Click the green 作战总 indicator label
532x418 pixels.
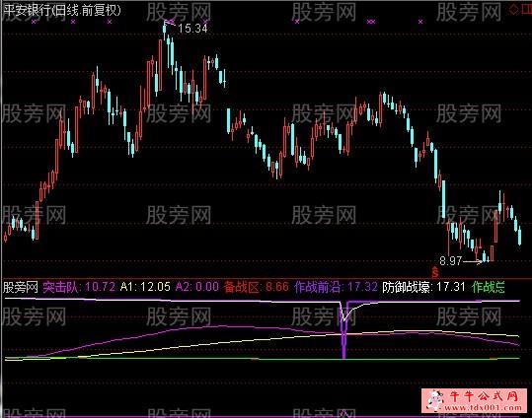click(488, 287)
